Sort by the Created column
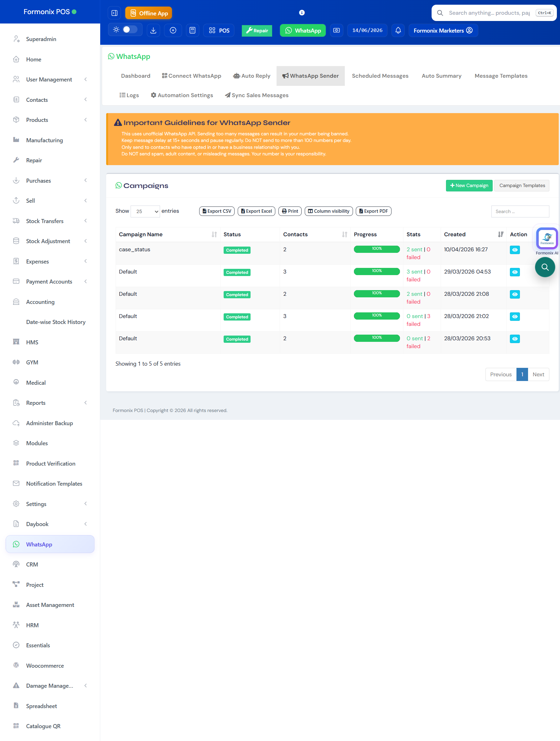The image size is (560, 741). tap(473, 234)
